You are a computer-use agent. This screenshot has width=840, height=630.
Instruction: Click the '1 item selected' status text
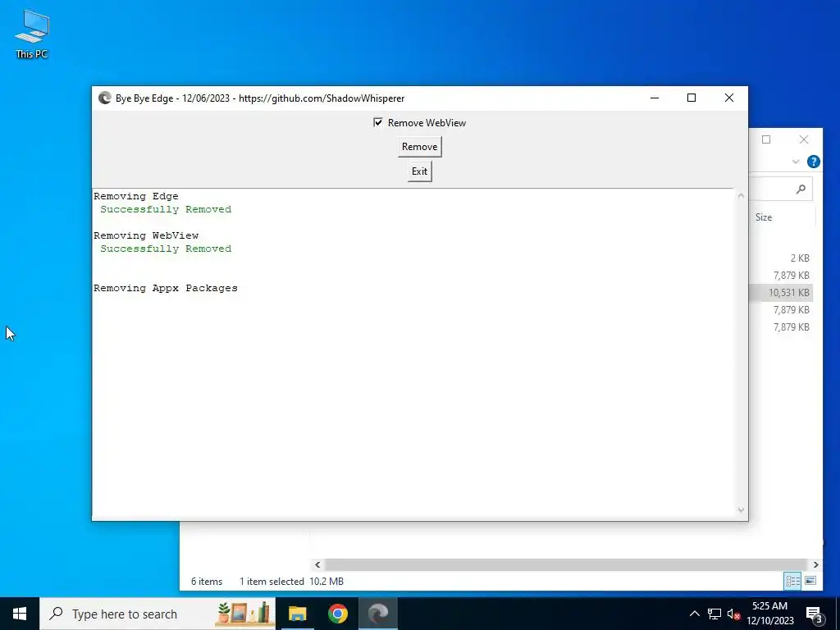pos(272,582)
